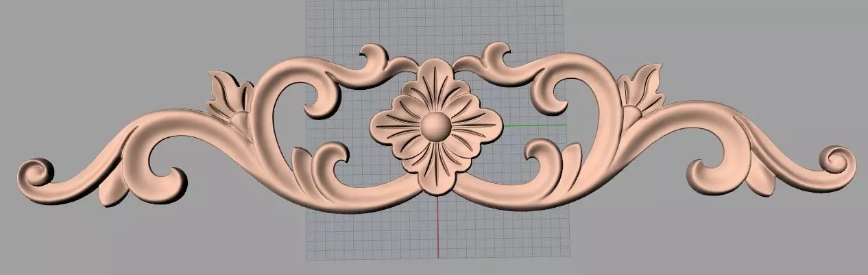Click the round center ball of the flower
The width and height of the screenshot is (868, 275).
(x=436, y=127)
